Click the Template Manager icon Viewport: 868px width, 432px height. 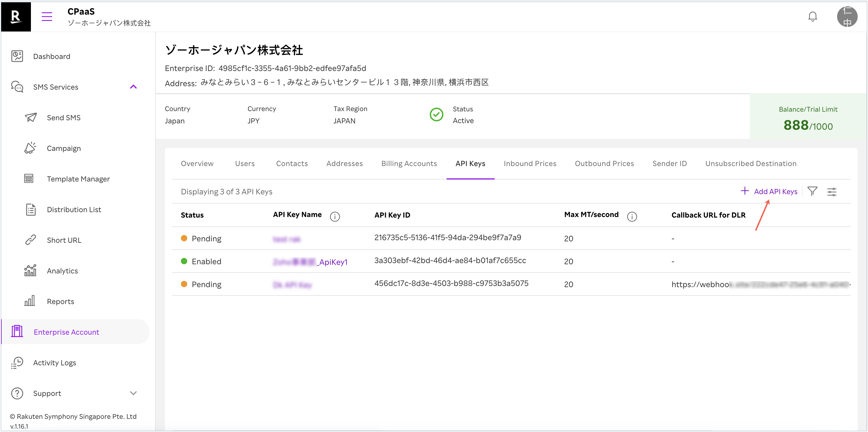coord(29,179)
